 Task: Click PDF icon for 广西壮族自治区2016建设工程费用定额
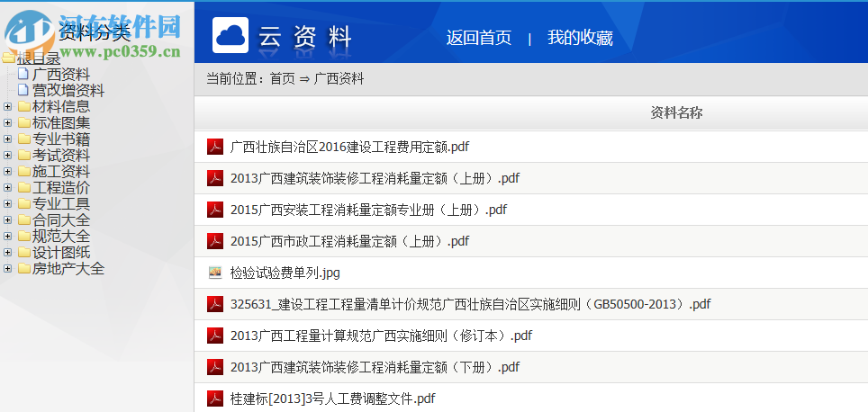pos(215,147)
